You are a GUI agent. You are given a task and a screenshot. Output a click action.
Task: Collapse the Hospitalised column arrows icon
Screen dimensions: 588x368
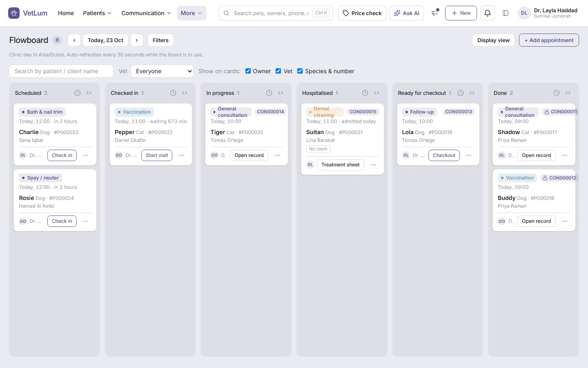pos(376,93)
